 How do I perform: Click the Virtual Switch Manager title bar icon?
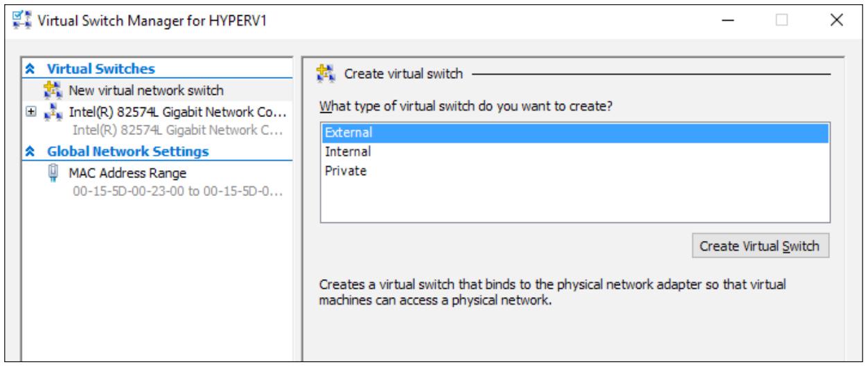click(x=16, y=20)
